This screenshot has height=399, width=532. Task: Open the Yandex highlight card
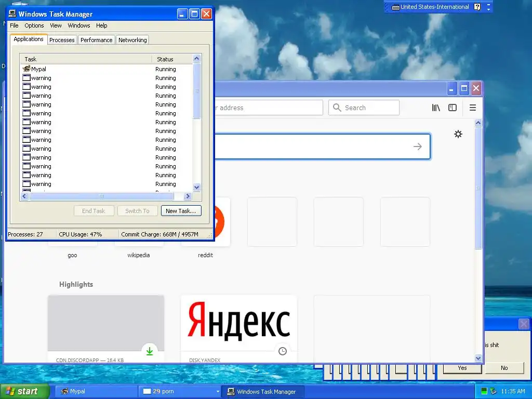239,328
